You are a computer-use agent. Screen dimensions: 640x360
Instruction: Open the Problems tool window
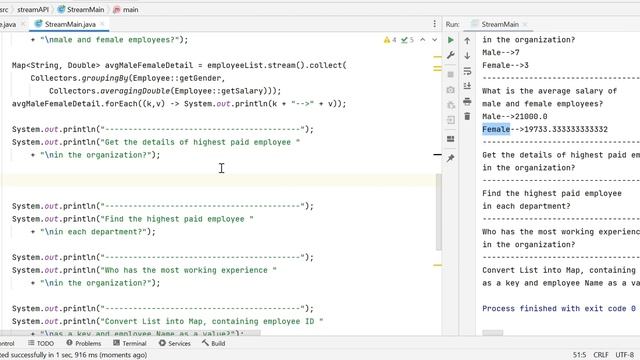pos(84,343)
